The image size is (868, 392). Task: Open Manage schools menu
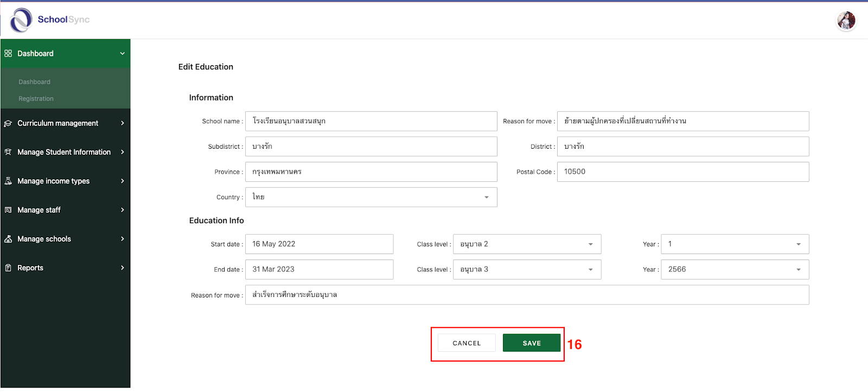tap(65, 239)
